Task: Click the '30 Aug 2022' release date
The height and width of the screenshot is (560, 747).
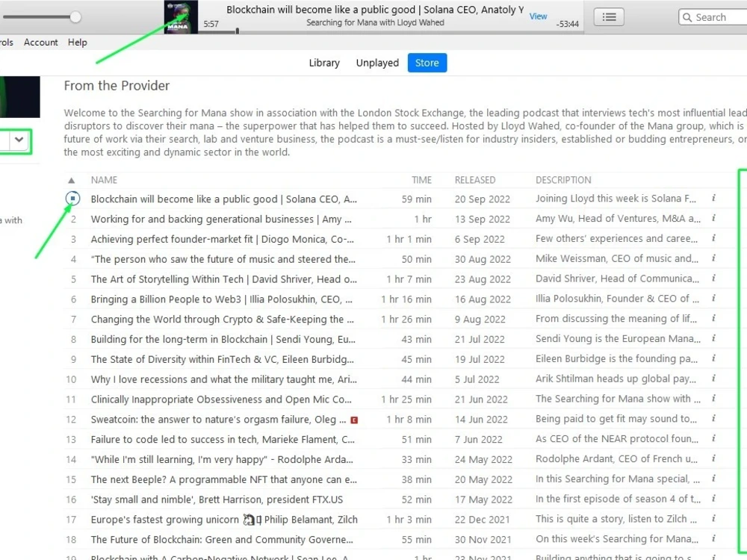Action: (x=483, y=259)
